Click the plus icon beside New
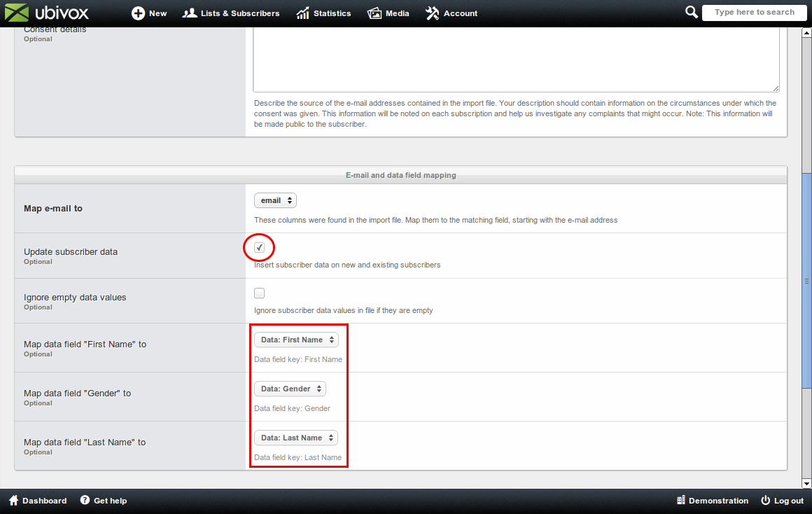This screenshot has width=812, height=514. click(x=138, y=13)
